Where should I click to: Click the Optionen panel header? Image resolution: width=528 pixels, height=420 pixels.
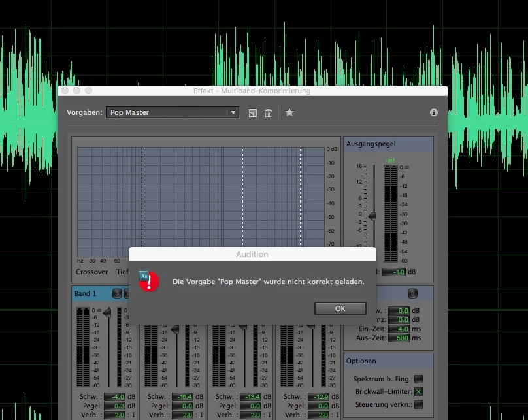[388, 361]
